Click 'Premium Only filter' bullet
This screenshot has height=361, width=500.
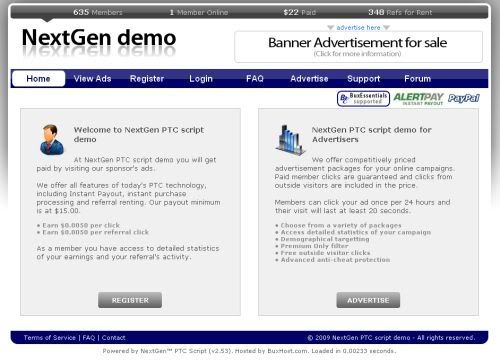(312, 246)
